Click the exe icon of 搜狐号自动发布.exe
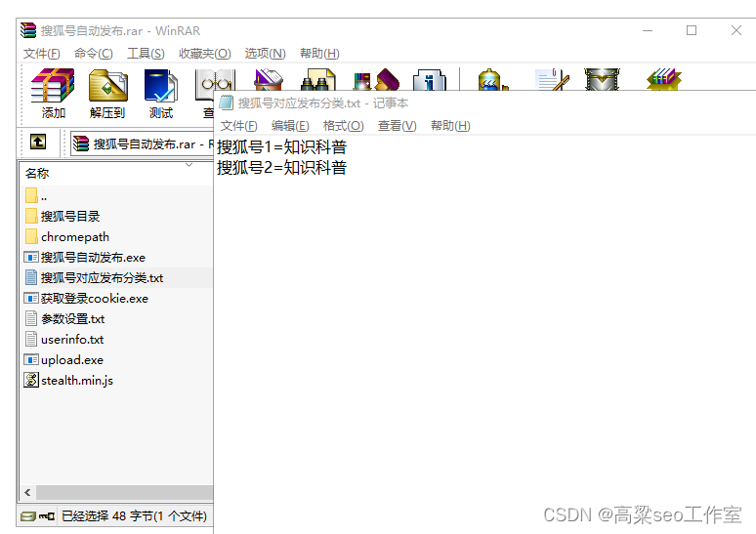 [x=31, y=258]
